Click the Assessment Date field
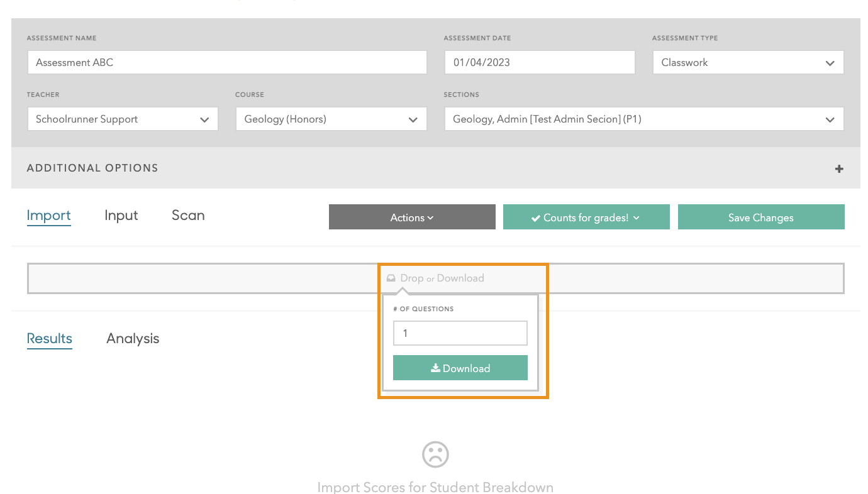The image size is (868, 494). pos(539,63)
